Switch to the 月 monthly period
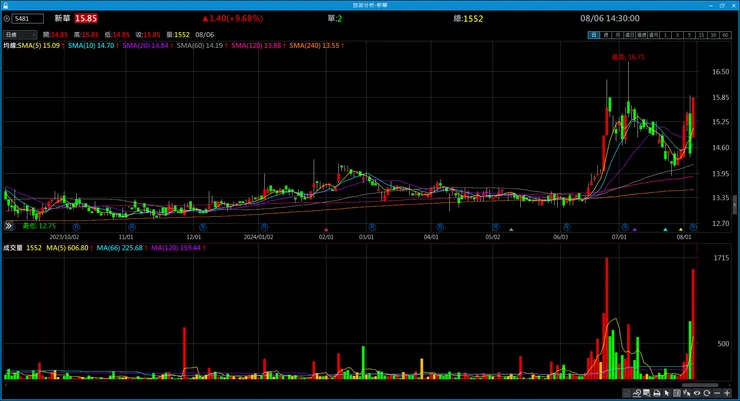The width and height of the screenshot is (740, 401). point(618,35)
